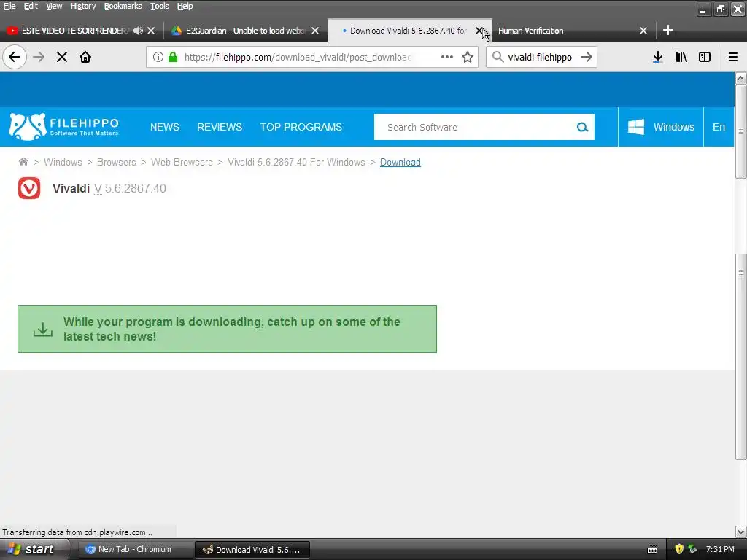747x560 pixels.
Task: Click the Vivaldi red app icon
Action: coord(29,188)
